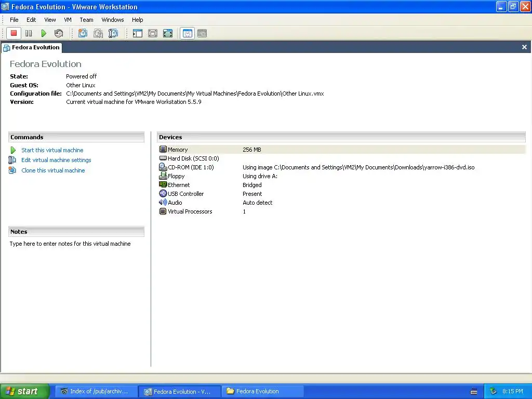
Task: Click the system tray network icon
Action: point(494,391)
